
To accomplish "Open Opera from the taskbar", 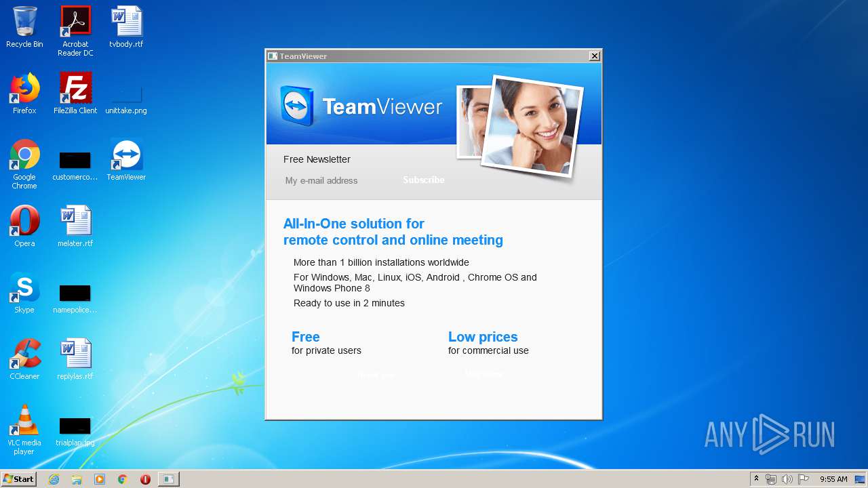I will [145, 479].
